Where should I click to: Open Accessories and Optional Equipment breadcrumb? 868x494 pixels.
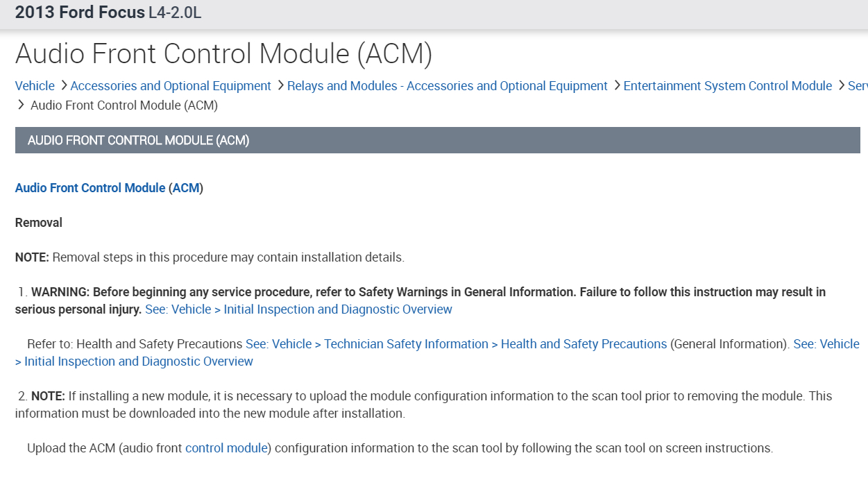coord(171,86)
